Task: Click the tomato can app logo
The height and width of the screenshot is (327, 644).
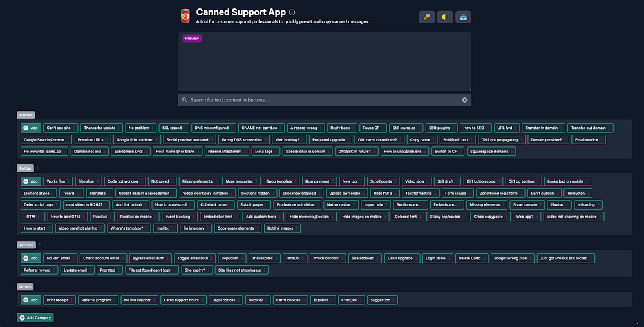Action: coord(185,16)
